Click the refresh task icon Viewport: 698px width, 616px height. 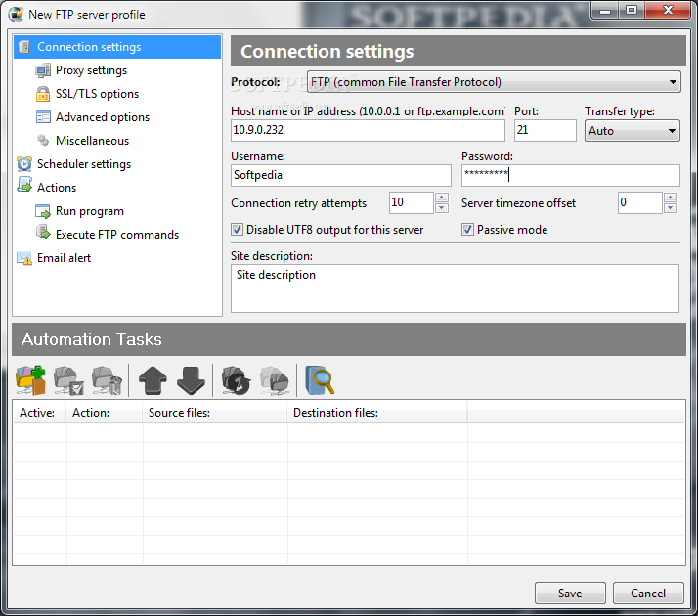[237, 380]
